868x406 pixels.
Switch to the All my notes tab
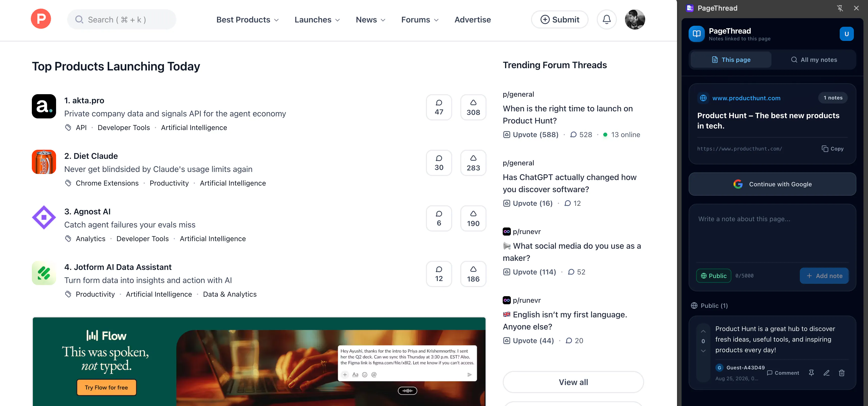click(x=814, y=60)
